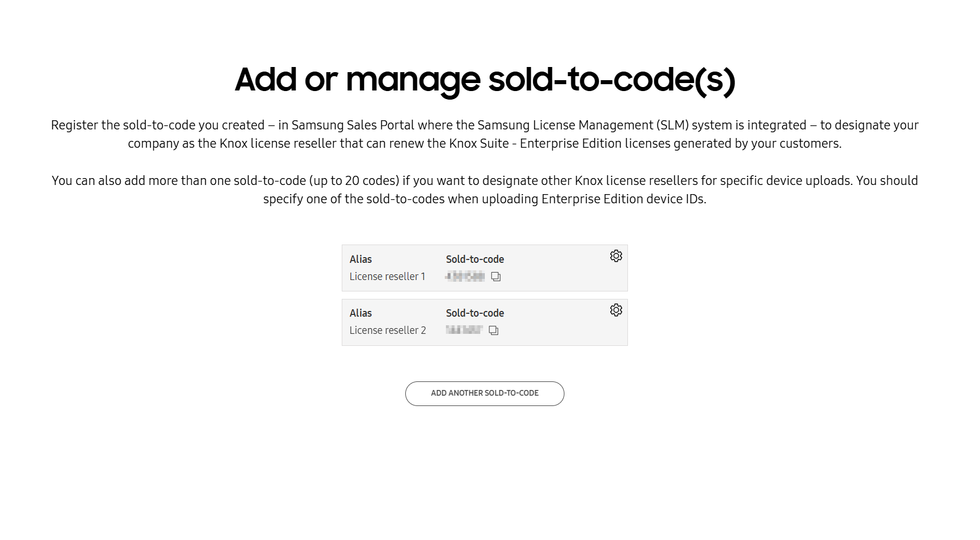Copy the sold-to-code of License reseller 2
The height and width of the screenshot is (540, 980).
click(493, 330)
